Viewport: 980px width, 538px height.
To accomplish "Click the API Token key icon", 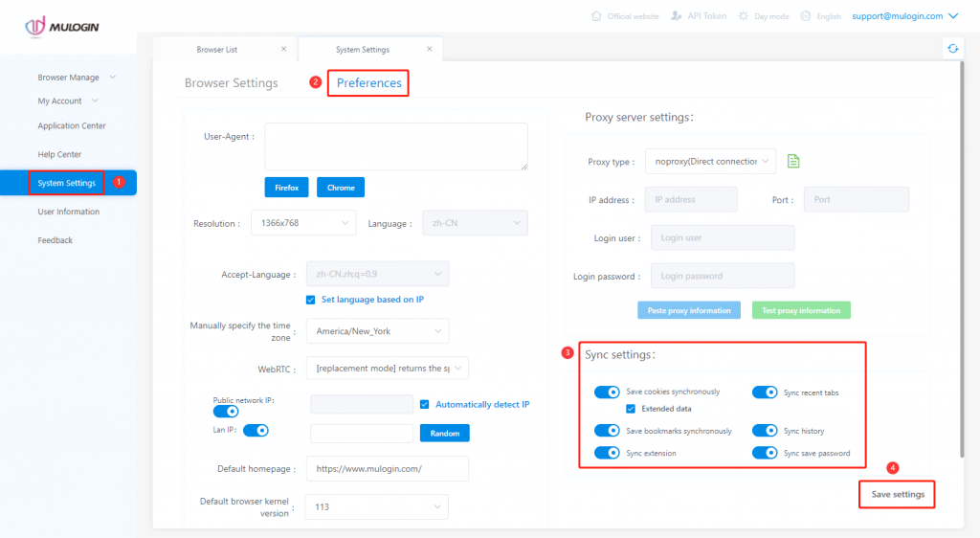I will click(x=677, y=16).
